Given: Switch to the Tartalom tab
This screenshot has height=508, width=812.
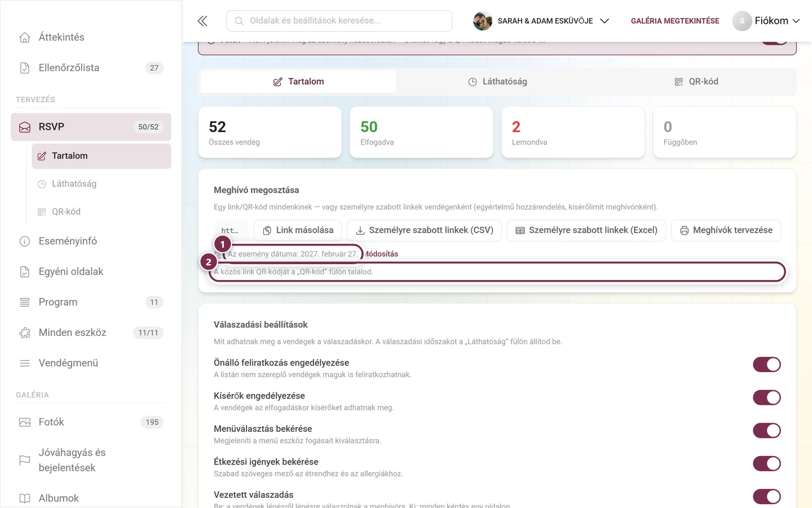Looking at the screenshot, I should point(298,82).
